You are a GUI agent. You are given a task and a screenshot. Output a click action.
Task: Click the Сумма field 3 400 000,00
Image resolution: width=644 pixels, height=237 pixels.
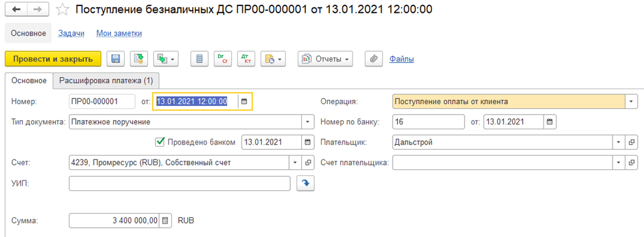[x=114, y=220]
